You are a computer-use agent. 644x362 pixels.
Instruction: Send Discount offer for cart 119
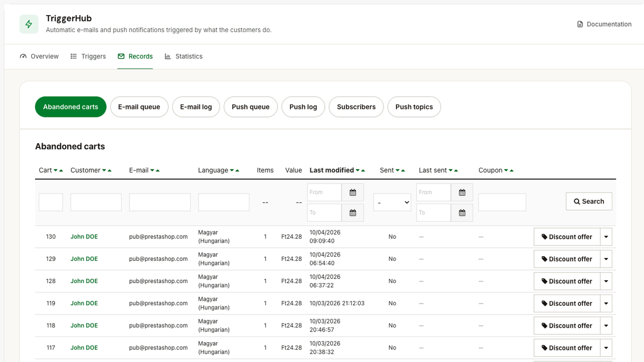pos(567,304)
